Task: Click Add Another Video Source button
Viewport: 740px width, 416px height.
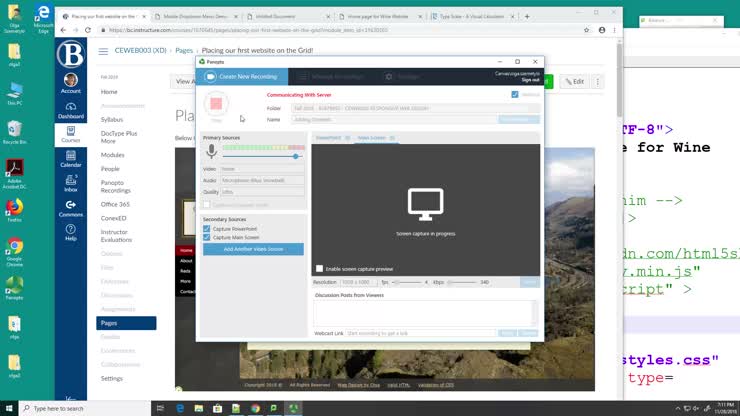Action: click(253, 249)
